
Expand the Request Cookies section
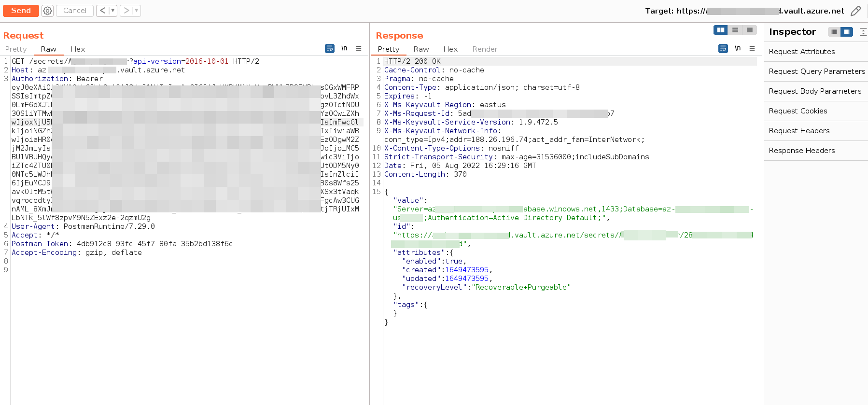[x=816, y=111]
